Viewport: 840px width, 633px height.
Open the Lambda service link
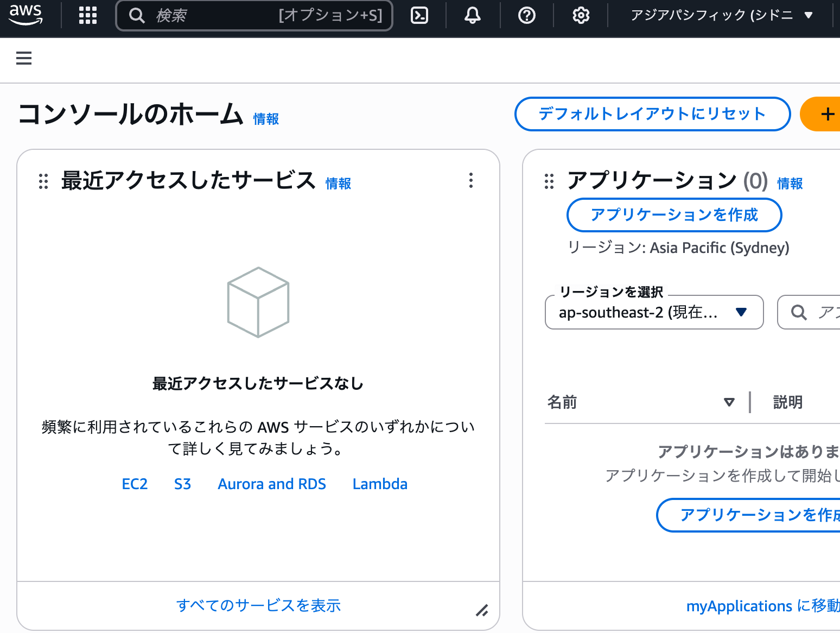pyautogui.click(x=380, y=484)
